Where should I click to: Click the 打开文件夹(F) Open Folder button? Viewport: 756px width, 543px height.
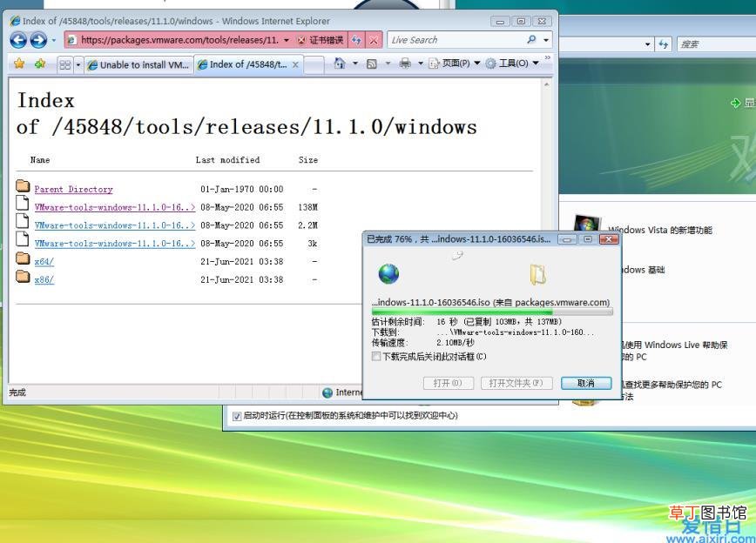pos(516,383)
